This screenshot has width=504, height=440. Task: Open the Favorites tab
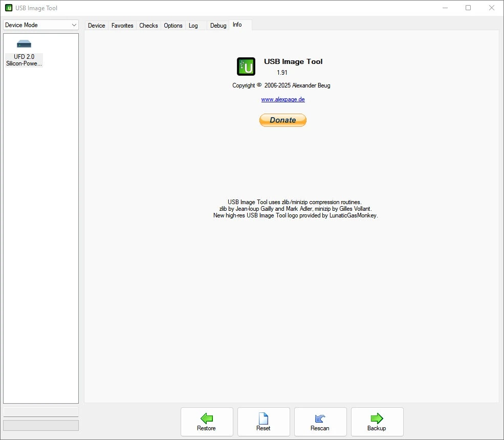coord(122,26)
